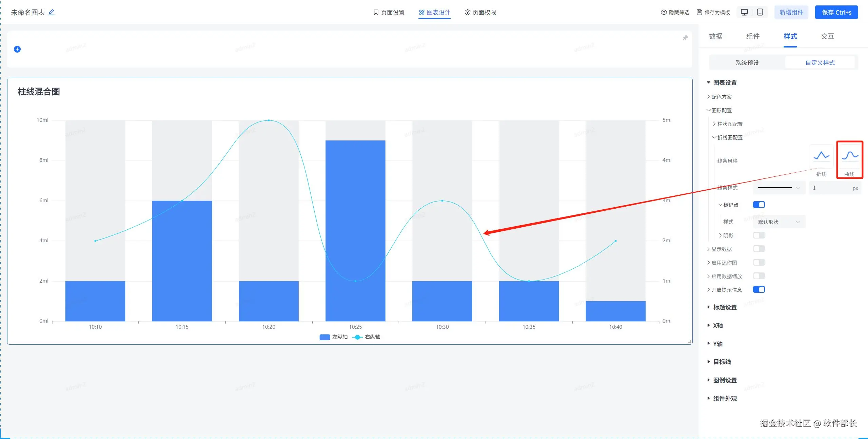The height and width of the screenshot is (439, 868).
Task: Open the 线条样式 line type dropdown
Action: click(x=779, y=188)
